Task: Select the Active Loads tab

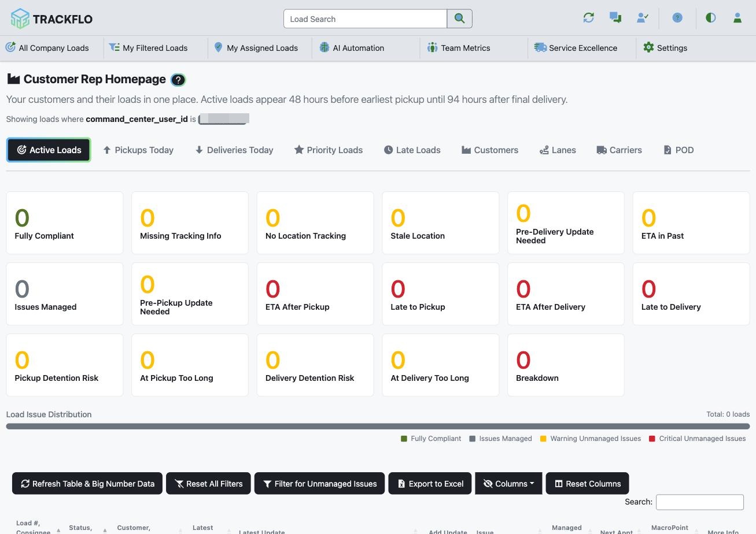Action: coord(49,150)
